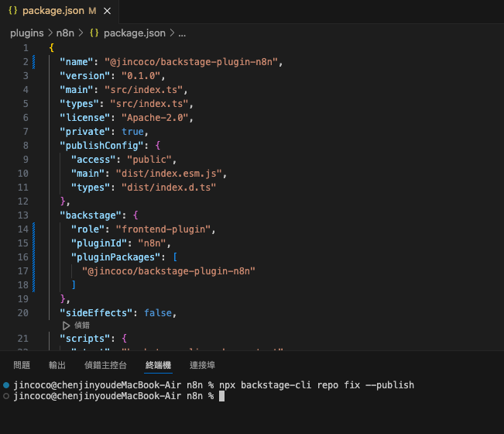Click the "dist/index.esm.js" value
The height and width of the screenshot is (434, 504).
coord(169,174)
